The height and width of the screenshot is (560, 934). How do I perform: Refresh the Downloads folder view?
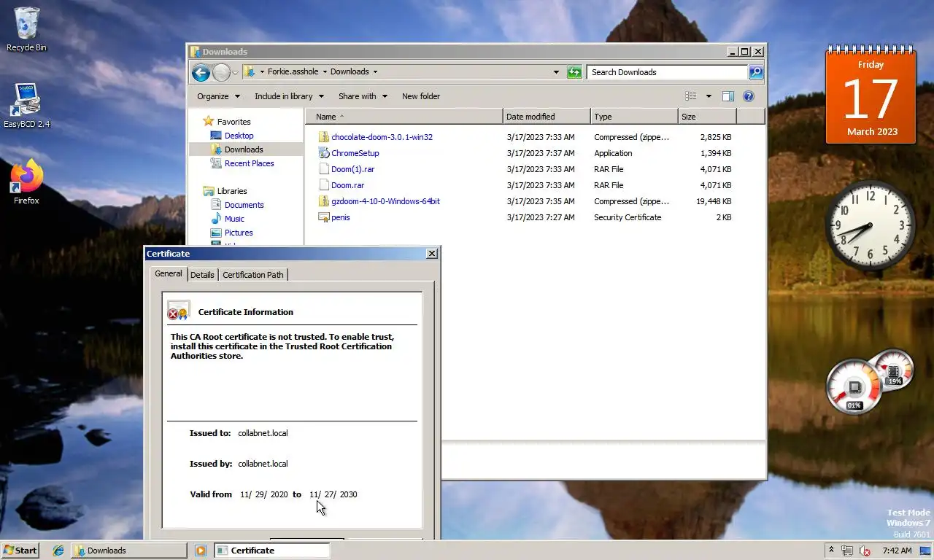click(x=574, y=72)
